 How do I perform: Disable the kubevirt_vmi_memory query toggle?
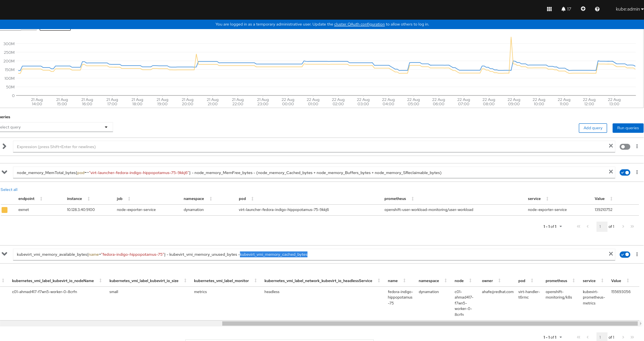click(x=625, y=255)
